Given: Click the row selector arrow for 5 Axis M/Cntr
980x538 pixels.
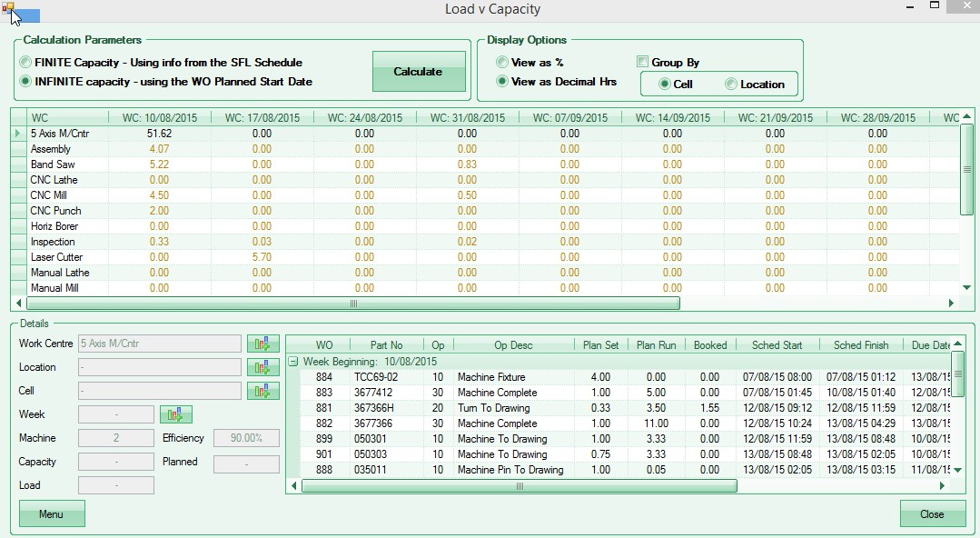Looking at the screenshot, I should 18,134.
